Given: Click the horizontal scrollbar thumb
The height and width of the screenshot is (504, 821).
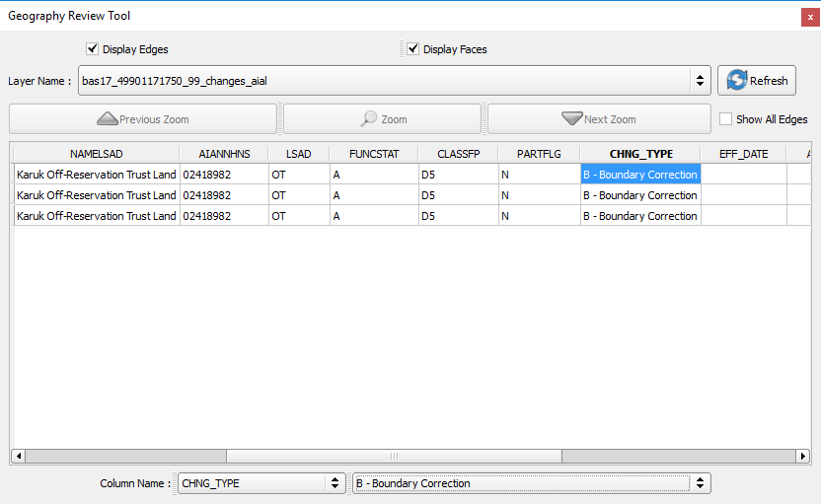Looking at the screenshot, I should click(x=395, y=456).
